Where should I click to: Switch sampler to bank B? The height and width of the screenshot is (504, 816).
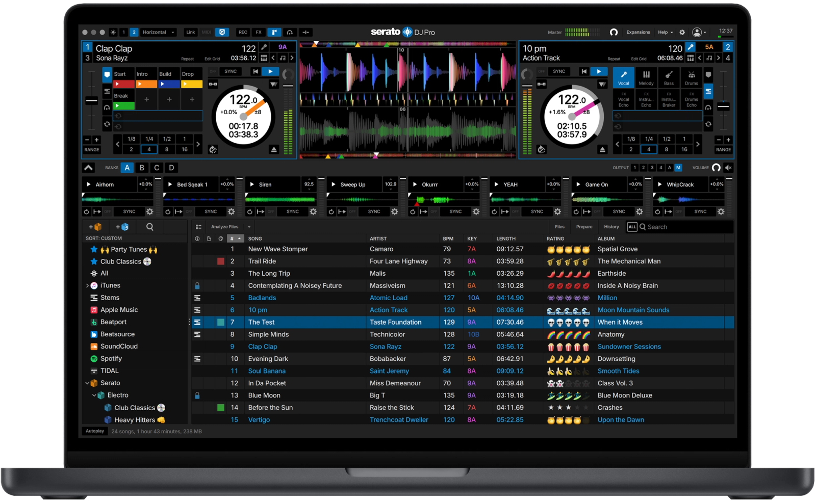[142, 167]
